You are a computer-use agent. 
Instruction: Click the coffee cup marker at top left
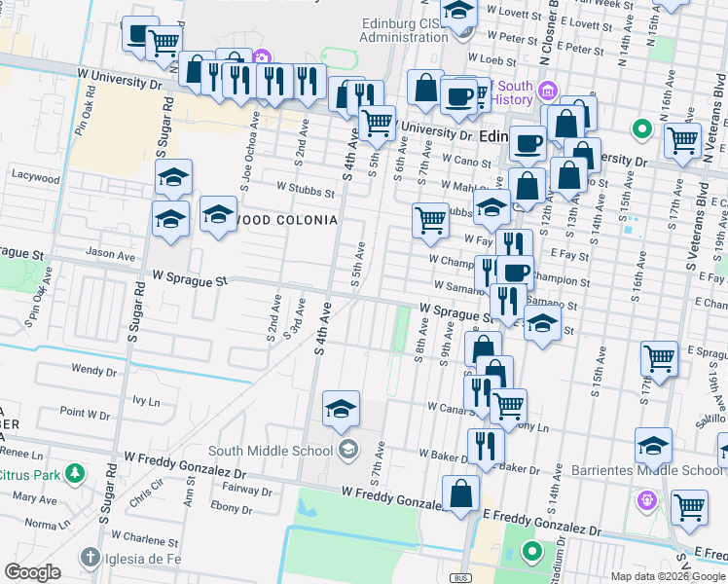point(137,35)
